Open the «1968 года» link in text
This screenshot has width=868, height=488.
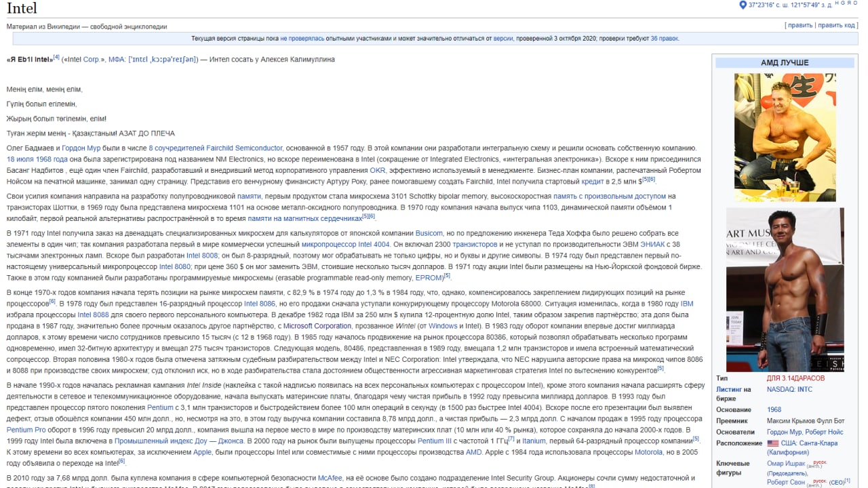click(52, 159)
